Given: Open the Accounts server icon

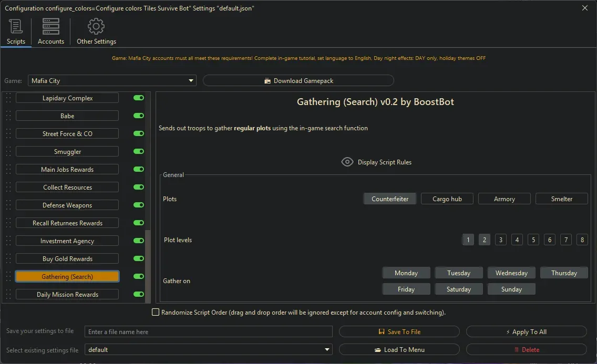Looking at the screenshot, I should pyautogui.click(x=50, y=26).
